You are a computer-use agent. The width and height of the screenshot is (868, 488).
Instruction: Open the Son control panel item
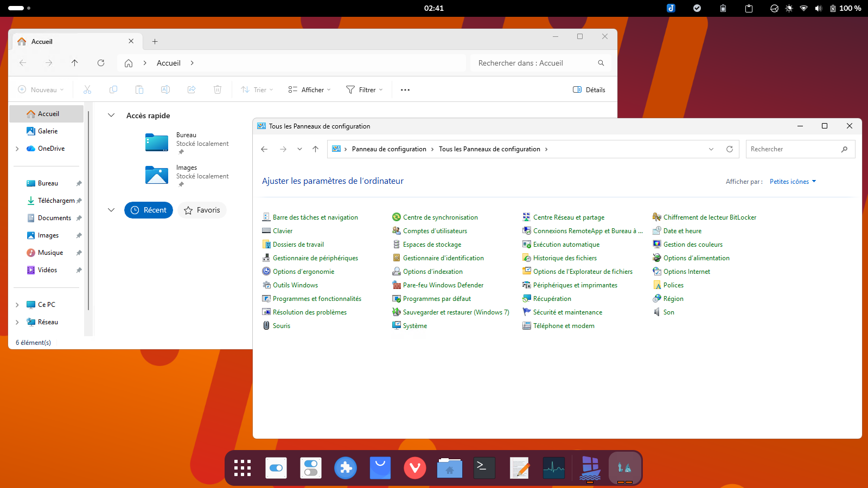[x=668, y=312]
